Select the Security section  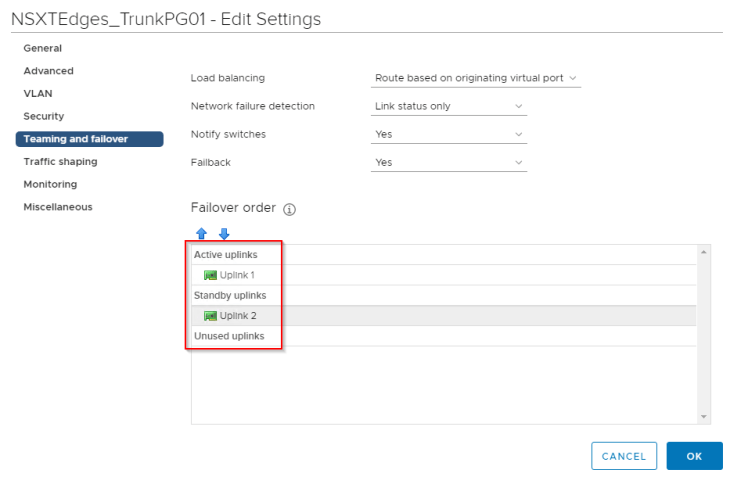(x=44, y=116)
